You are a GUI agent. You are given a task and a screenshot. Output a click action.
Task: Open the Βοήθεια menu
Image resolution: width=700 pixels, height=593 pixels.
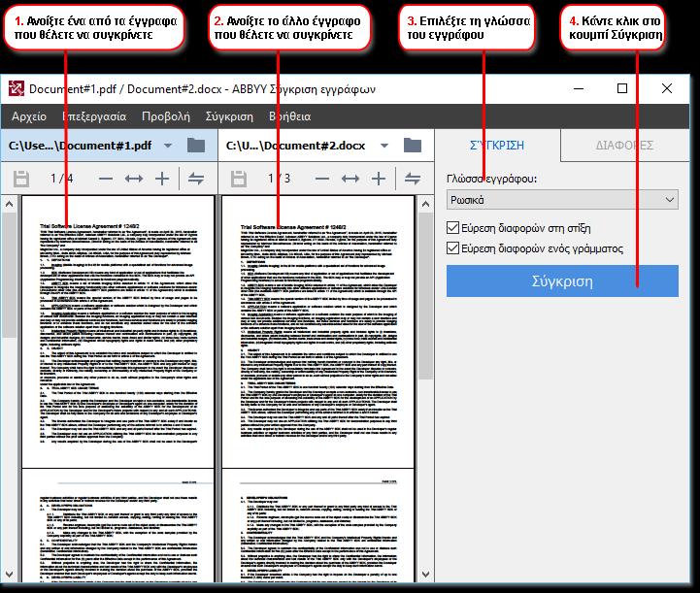pos(289,116)
